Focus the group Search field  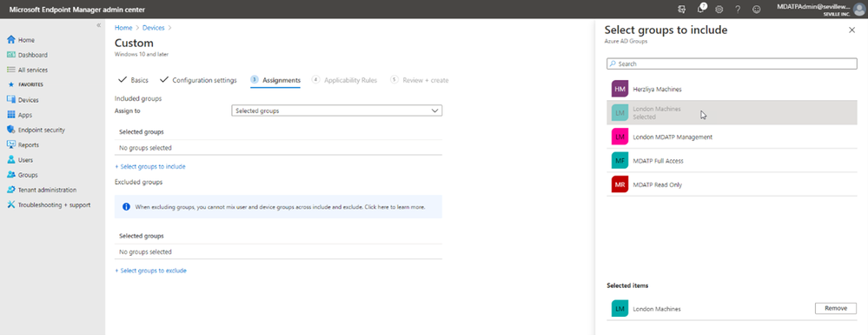coord(732,64)
